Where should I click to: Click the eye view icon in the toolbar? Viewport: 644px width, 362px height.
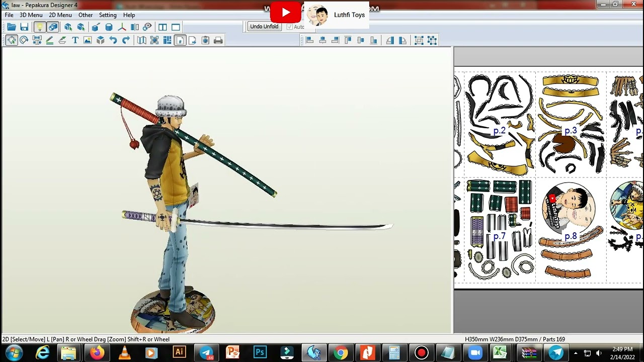(x=147, y=27)
